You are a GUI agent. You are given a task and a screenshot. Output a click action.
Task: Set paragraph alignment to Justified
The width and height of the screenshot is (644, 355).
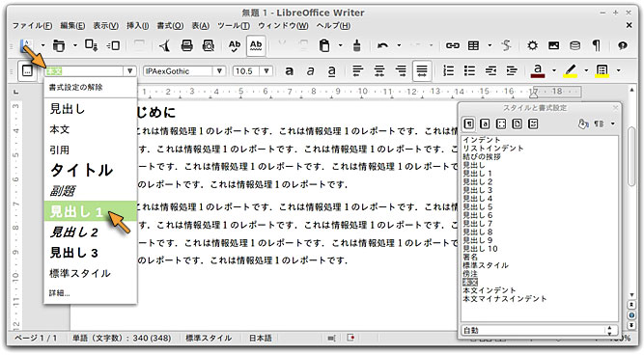pos(422,71)
